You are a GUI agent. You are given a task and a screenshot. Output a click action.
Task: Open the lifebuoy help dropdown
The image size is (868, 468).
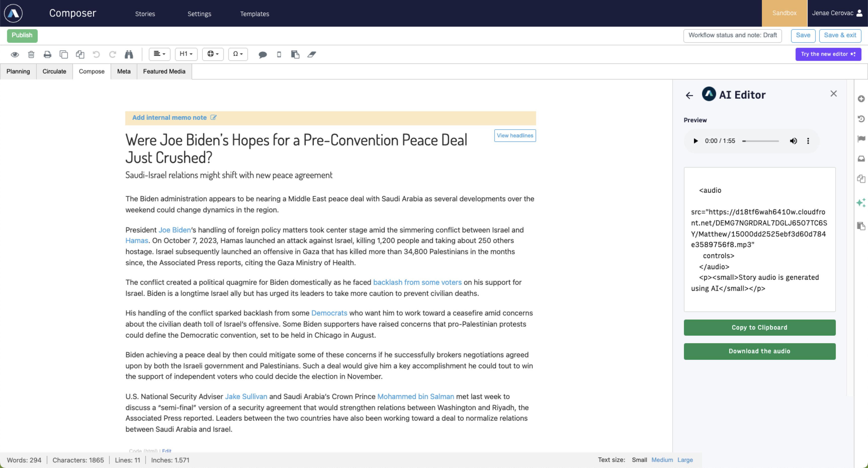[213, 54]
